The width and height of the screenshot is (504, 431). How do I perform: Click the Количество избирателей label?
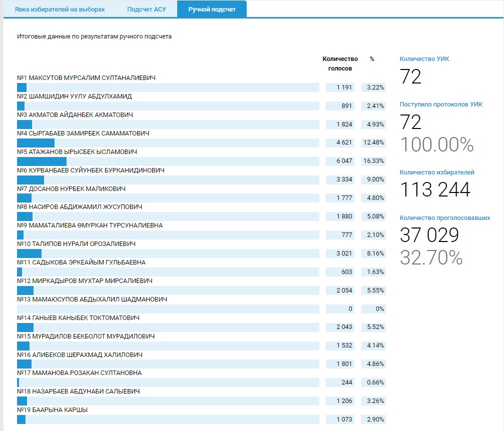pyautogui.click(x=436, y=172)
